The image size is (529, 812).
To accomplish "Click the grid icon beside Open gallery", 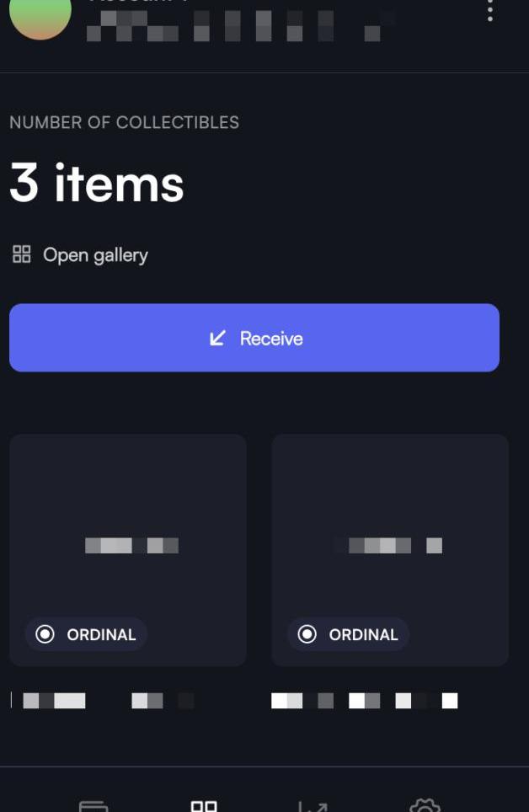I will tap(21, 254).
